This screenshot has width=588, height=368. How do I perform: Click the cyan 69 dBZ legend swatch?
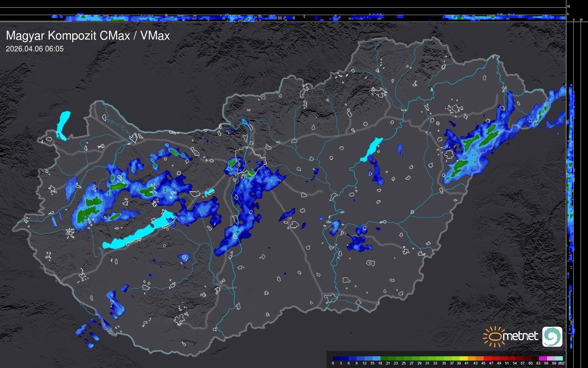point(559,358)
